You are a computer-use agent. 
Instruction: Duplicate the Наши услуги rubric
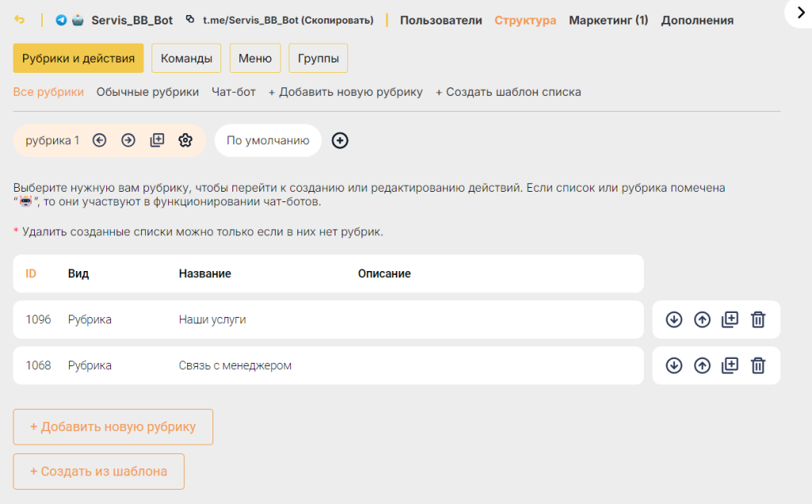pyautogui.click(x=730, y=319)
